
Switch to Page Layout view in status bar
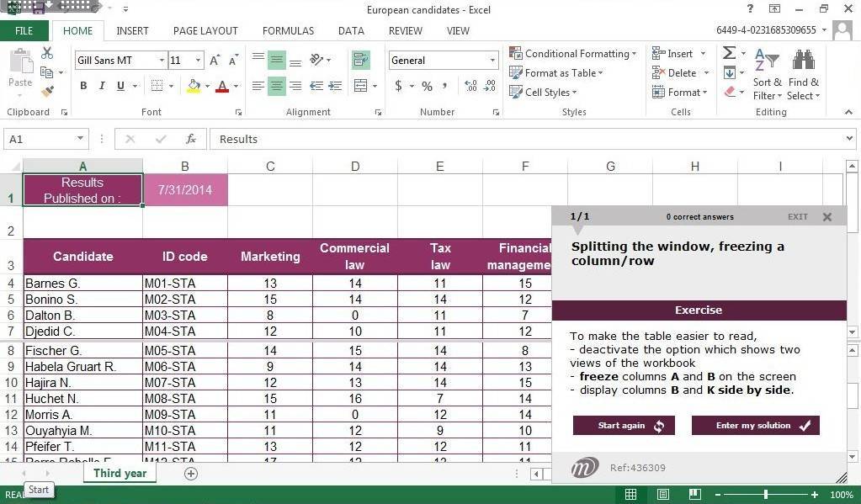coord(663,495)
